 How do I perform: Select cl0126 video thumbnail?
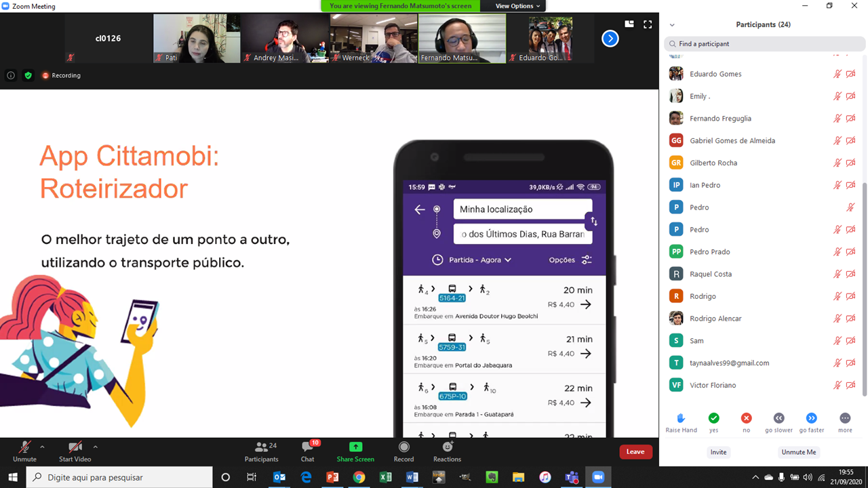[108, 39]
